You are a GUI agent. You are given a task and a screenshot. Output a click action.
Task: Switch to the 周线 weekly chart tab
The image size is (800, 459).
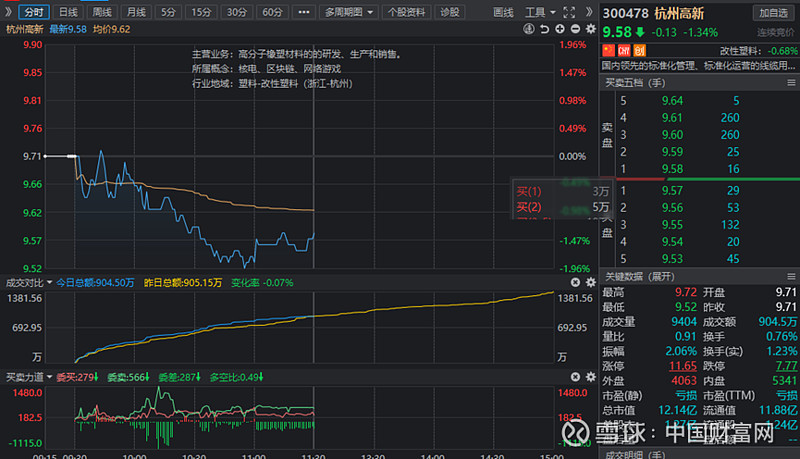[x=102, y=12]
